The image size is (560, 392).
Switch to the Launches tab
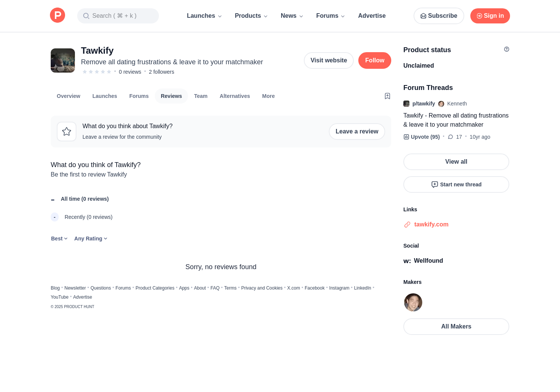[105, 96]
